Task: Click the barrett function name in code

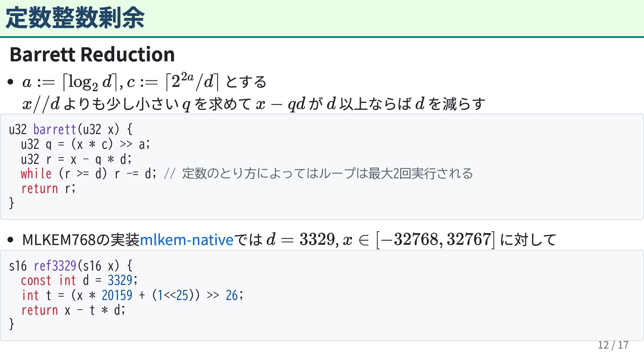Action: [x=55, y=129]
